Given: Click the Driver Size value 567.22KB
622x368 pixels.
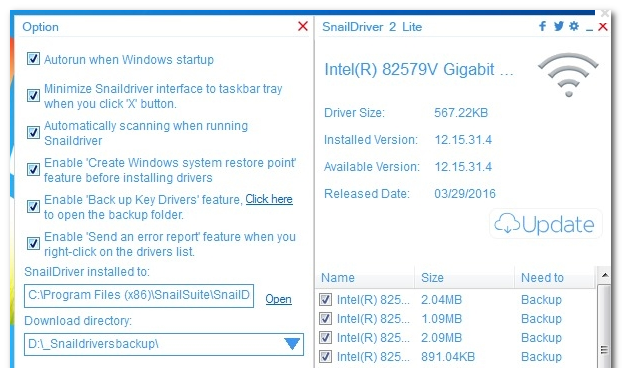Looking at the screenshot, I should (461, 113).
